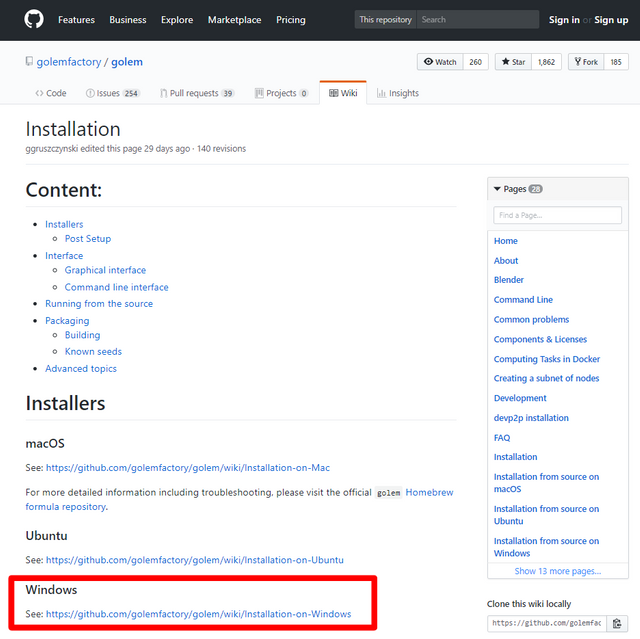This screenshot has height=639, width=640.
Task: Collapse the Pages sidebar section
Action: 518,189
